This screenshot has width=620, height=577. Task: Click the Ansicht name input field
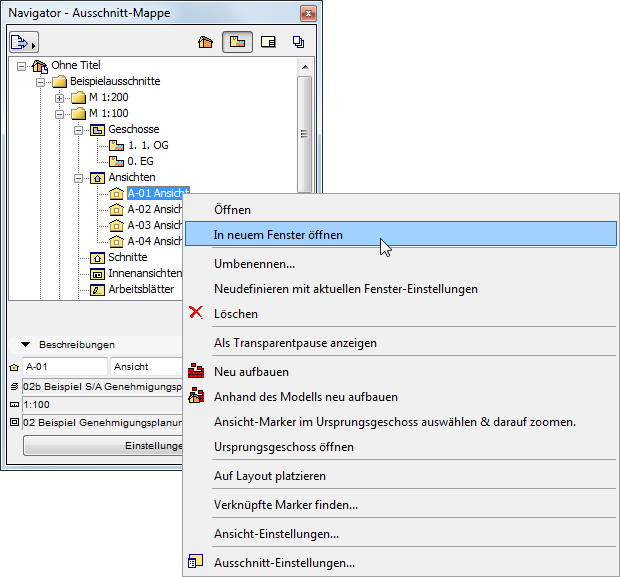pyautogui.click(x=146, y=367)
